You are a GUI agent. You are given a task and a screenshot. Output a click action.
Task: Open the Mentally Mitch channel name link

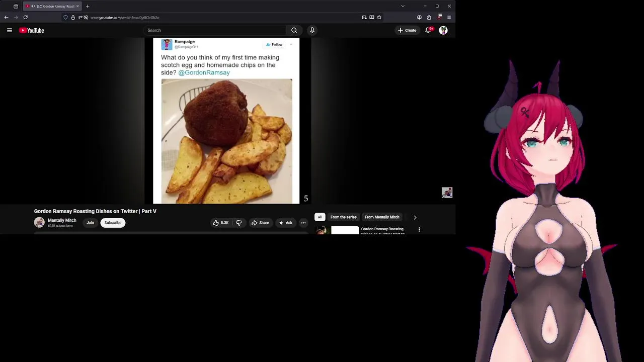pyautogui.click(x=62, y=220)
